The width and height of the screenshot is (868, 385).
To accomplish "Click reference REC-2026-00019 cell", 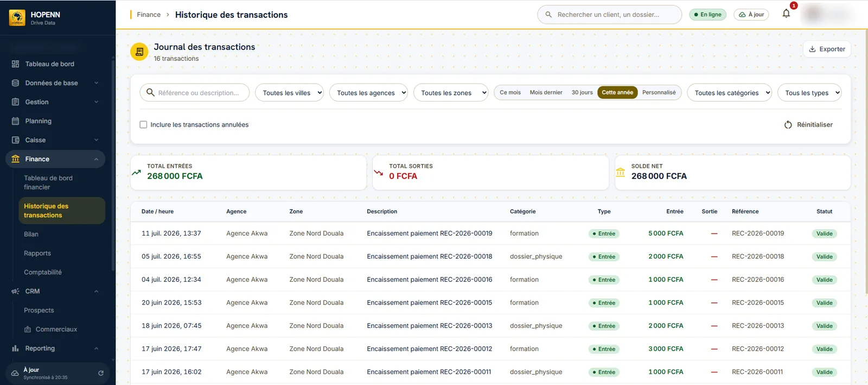I will [x=757, y=233].
